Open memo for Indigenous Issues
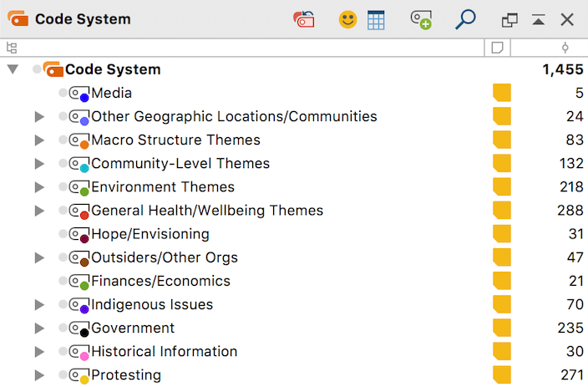 (502, 304)
